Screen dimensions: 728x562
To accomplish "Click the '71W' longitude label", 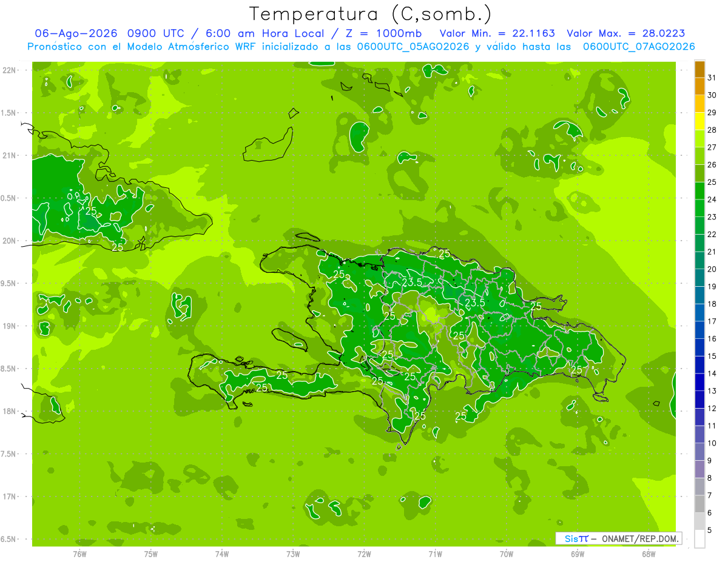I will [x=435, y=554].
